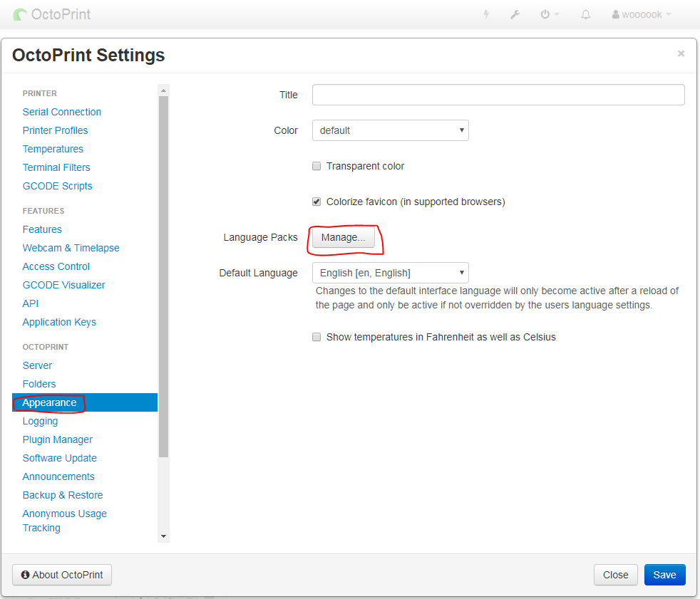
Task: Click the Save button
Action: pos(665,575)
